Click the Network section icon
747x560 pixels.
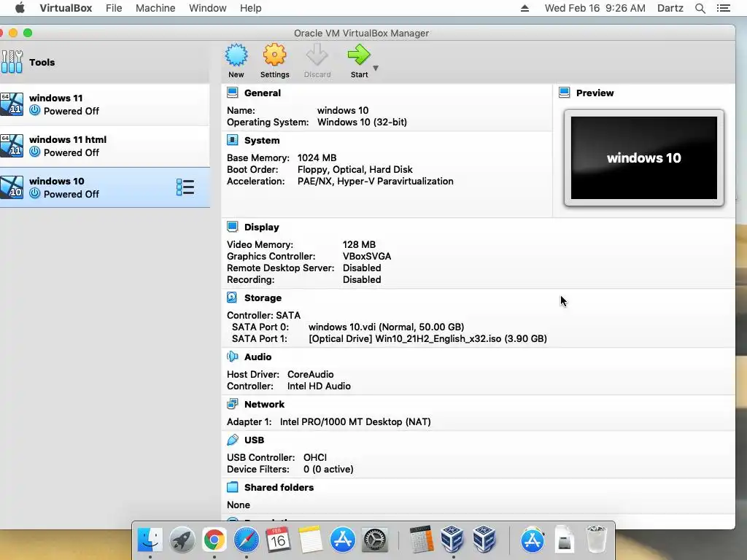[233, 404]
